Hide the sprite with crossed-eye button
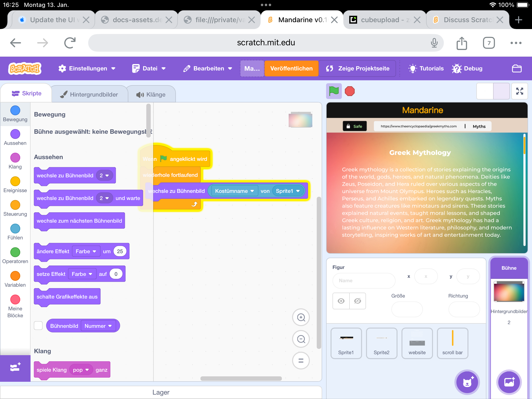532x399 pixels. (357, 301)
